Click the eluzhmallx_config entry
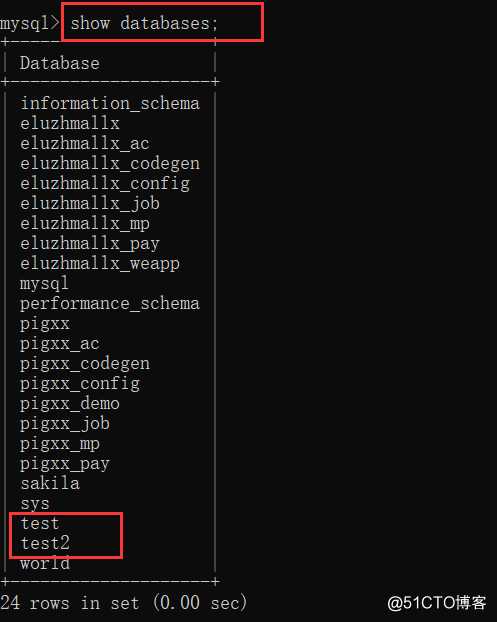Screen dimensions: 497x622 pos(105,184)
